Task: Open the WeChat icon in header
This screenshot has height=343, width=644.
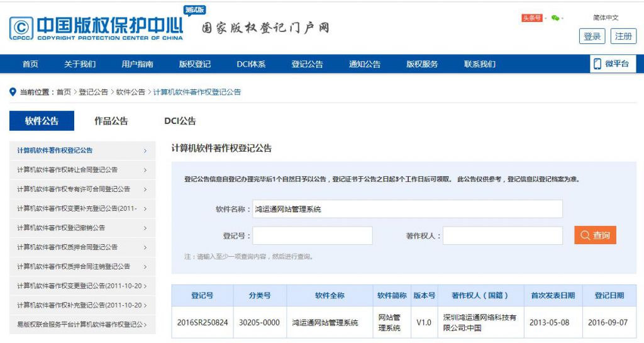Action: (x=555, y=18)
